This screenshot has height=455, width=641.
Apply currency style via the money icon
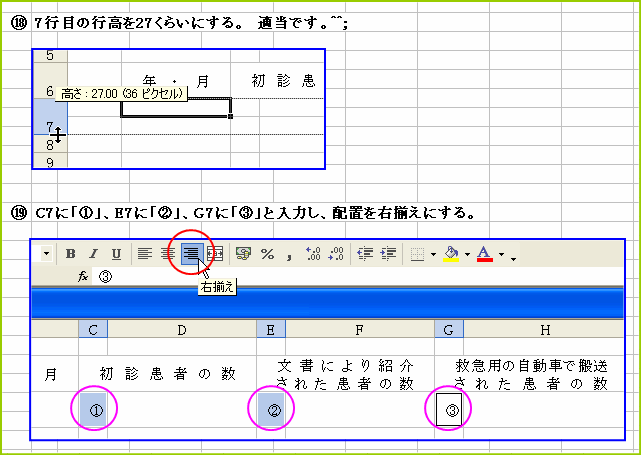pos(243,254)
